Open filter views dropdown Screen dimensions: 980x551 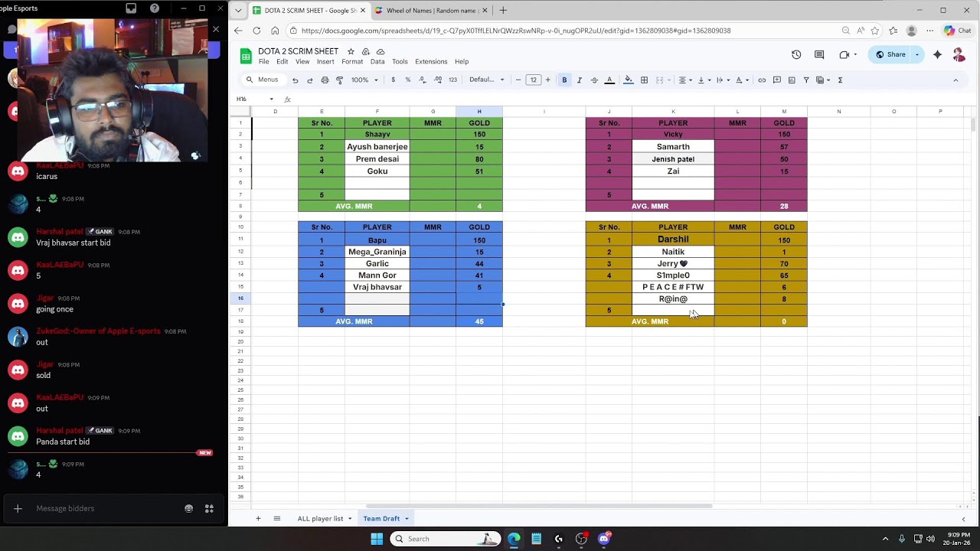pyautogui.click(x=823, y=80)
